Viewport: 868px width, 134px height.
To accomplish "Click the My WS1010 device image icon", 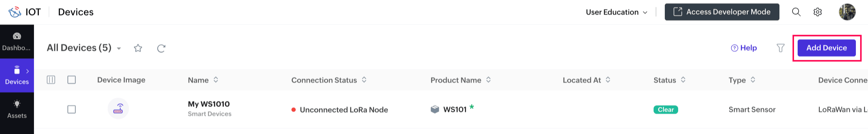I will (118, 109).
